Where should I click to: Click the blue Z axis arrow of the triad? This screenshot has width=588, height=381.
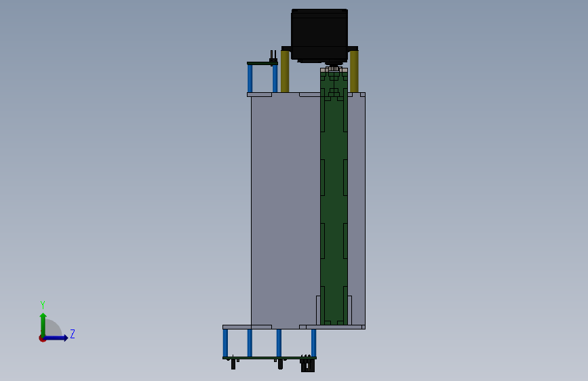pos(56,338)
